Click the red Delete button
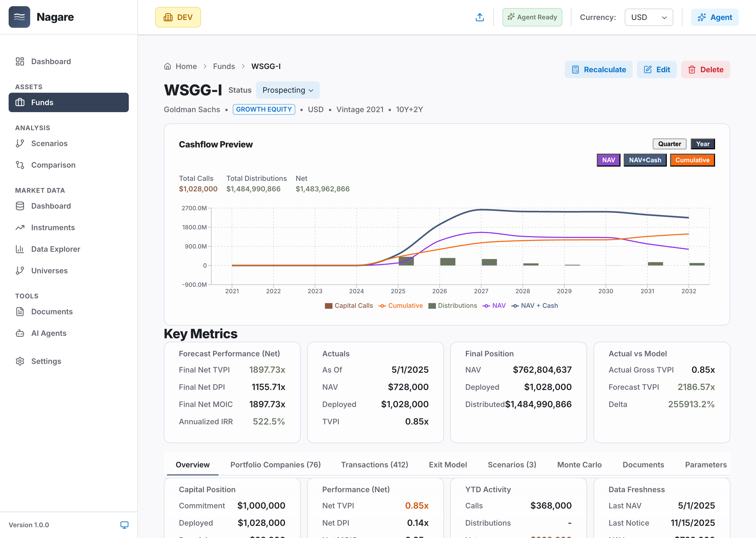The height and width of the screenshot is (538, 756). point(705,70)
